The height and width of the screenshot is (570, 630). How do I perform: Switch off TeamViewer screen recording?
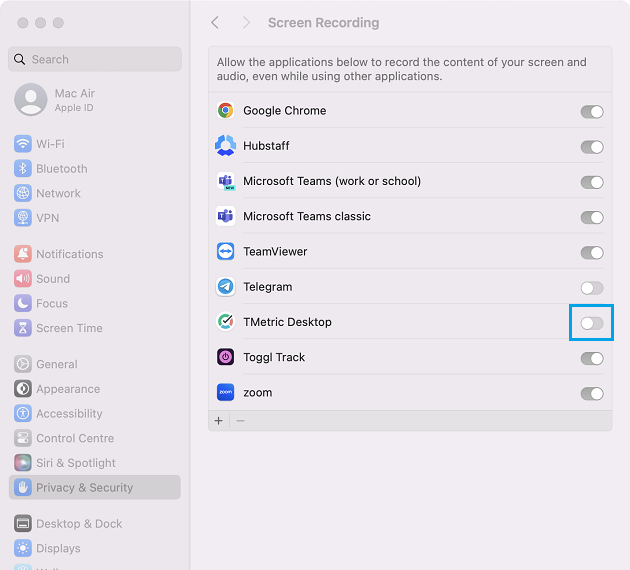tap(592, 253)
